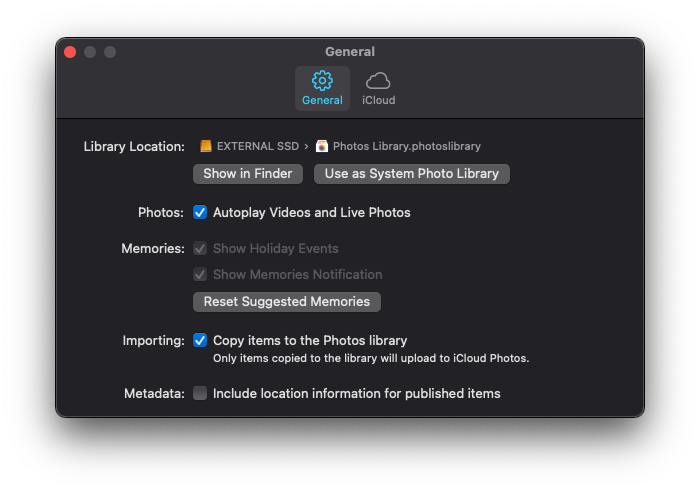Click the Memories label

coord(153,249)
